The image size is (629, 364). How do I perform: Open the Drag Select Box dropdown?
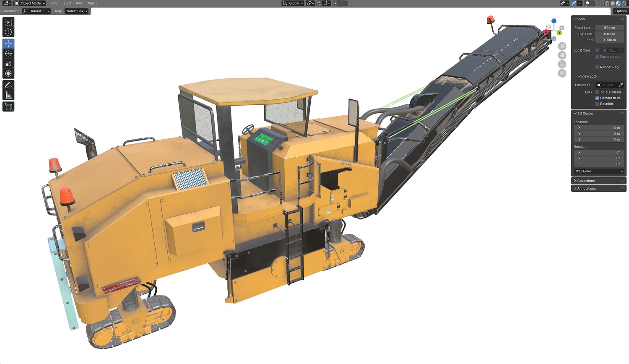click(x=77, y=11)
